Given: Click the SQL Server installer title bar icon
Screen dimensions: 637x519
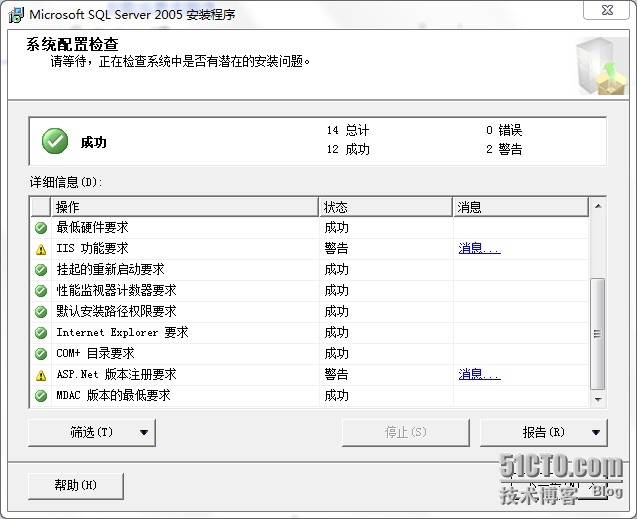Looking at the screenshot, I should click(16, 15).
